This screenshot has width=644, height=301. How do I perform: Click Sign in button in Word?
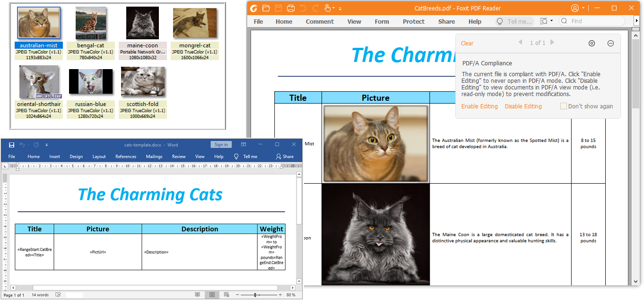[x=221, y=145]
